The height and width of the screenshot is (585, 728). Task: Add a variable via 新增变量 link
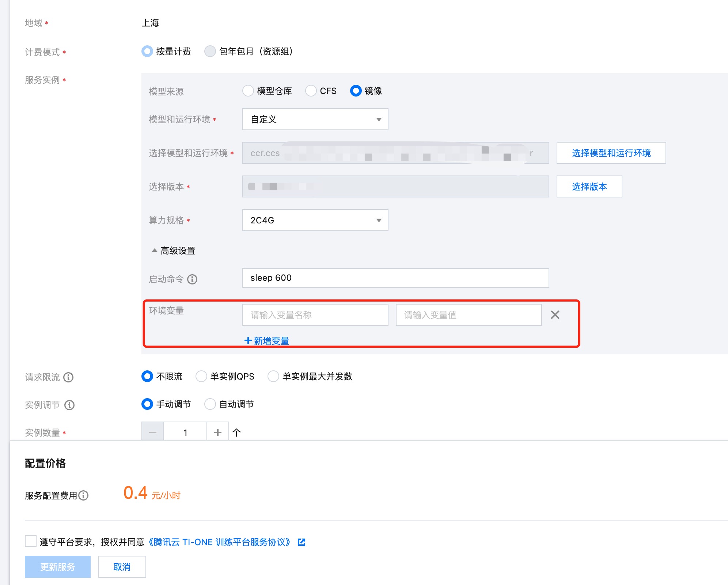[267, 341]
